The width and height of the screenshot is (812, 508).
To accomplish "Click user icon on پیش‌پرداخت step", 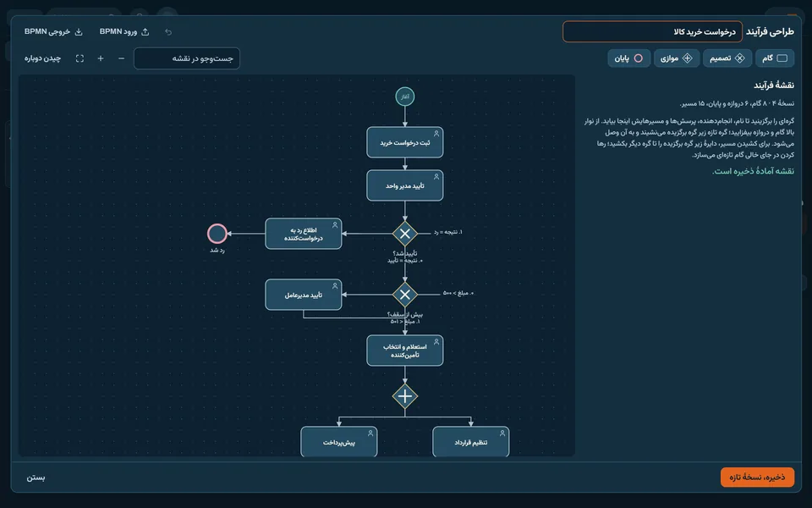I will (x=370, y=433).
